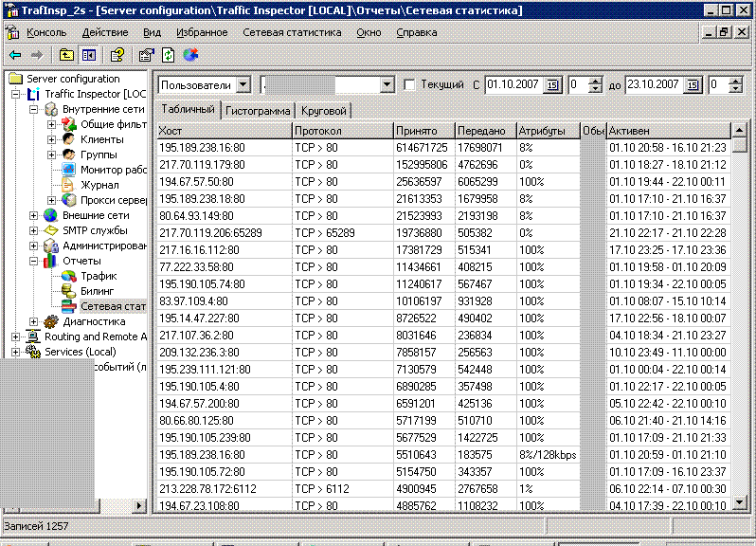Image resolution: width=756 pixels, height=546 pixels.
Task: Select the Табличный tab
Action: click(188, 110)
